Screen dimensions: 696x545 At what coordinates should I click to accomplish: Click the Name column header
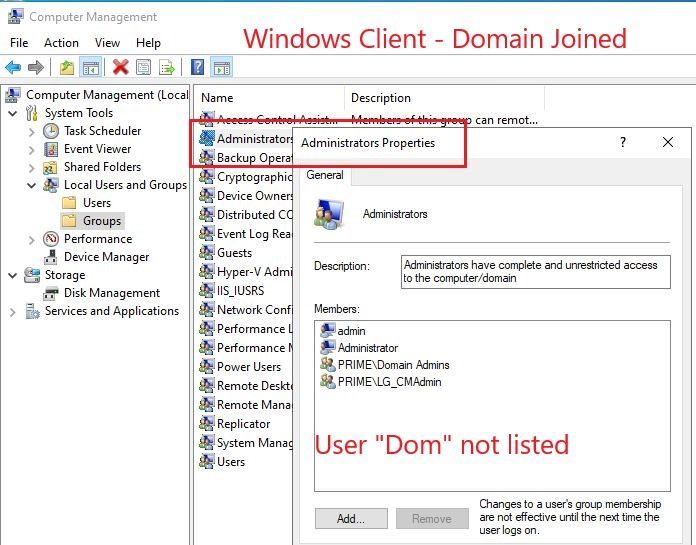[269, 98]
